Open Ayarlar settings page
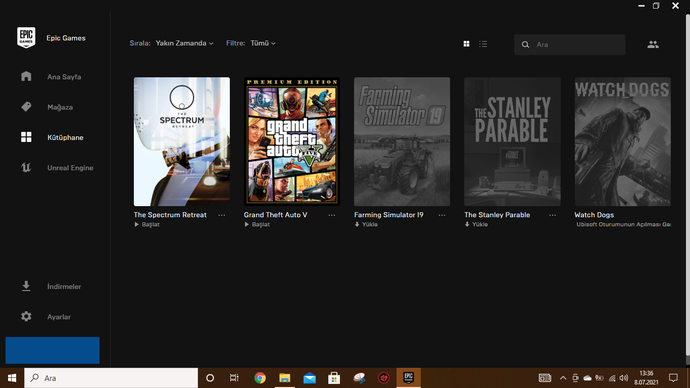Viewport: 690px width, 388px height. [x=59, y=317]
